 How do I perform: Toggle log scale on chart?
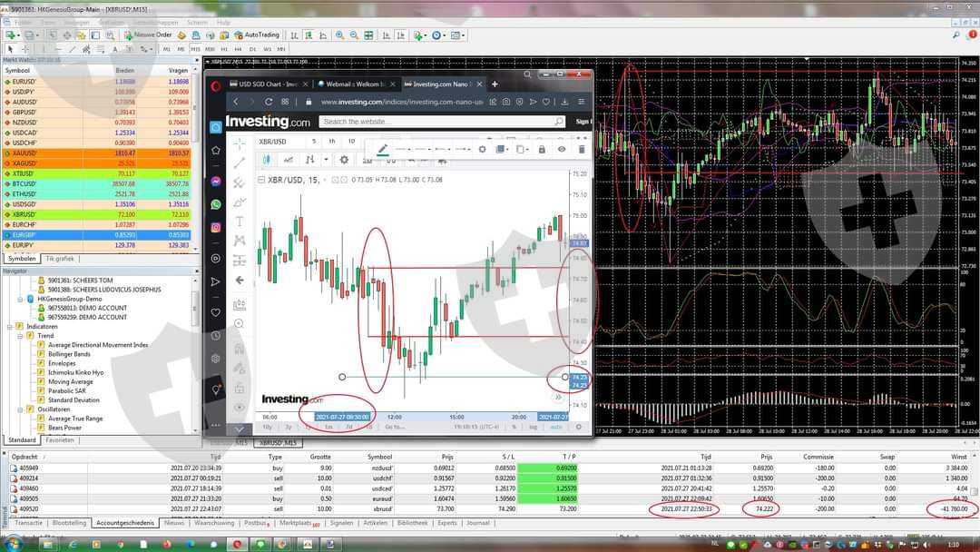coord(533,427)
